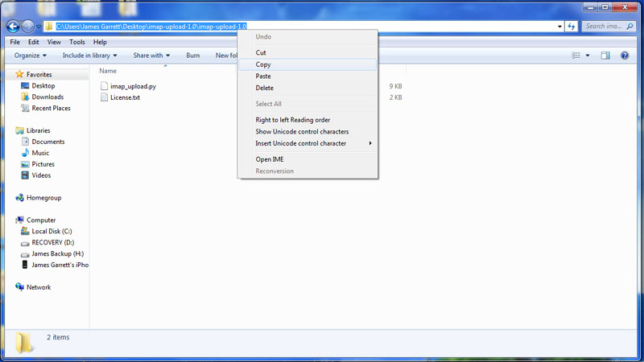Click the Change your view icon
This screenshot has width=644, height=362.
(576, 56)
